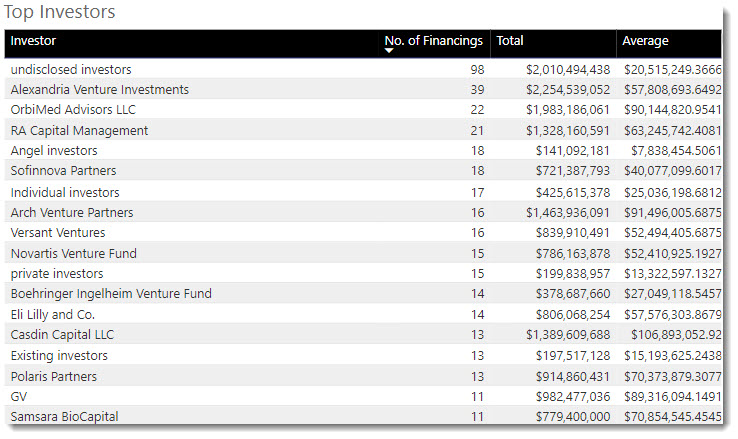
Task: Click average $27,049,118.5457
Action: 673,294
